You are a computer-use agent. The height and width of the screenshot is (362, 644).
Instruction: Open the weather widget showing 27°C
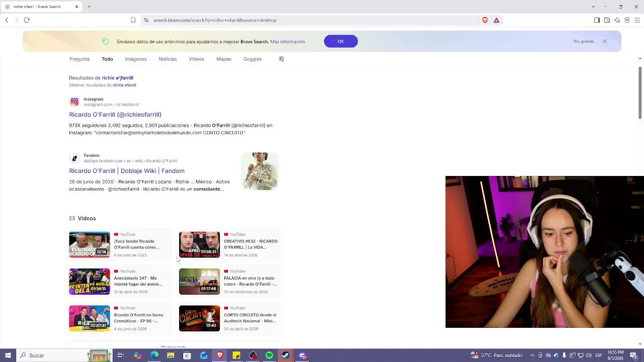tap(497, 355)
